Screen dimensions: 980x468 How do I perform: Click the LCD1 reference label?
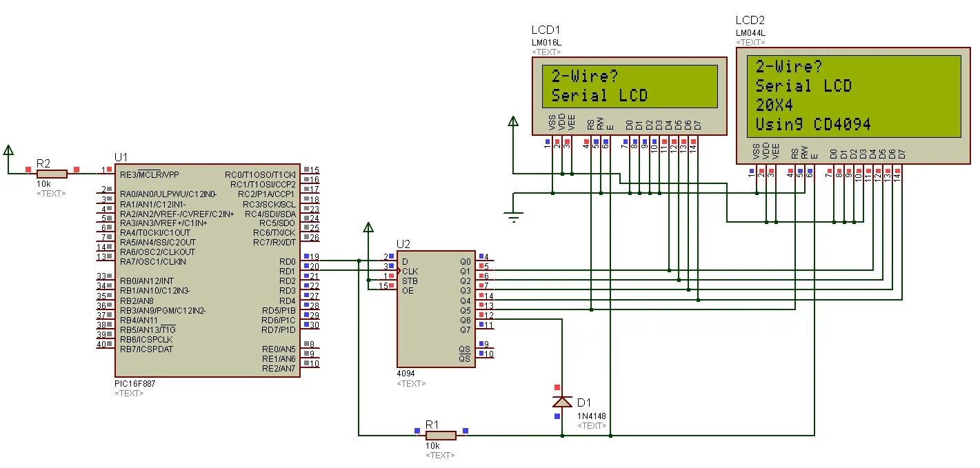(546, 30)
